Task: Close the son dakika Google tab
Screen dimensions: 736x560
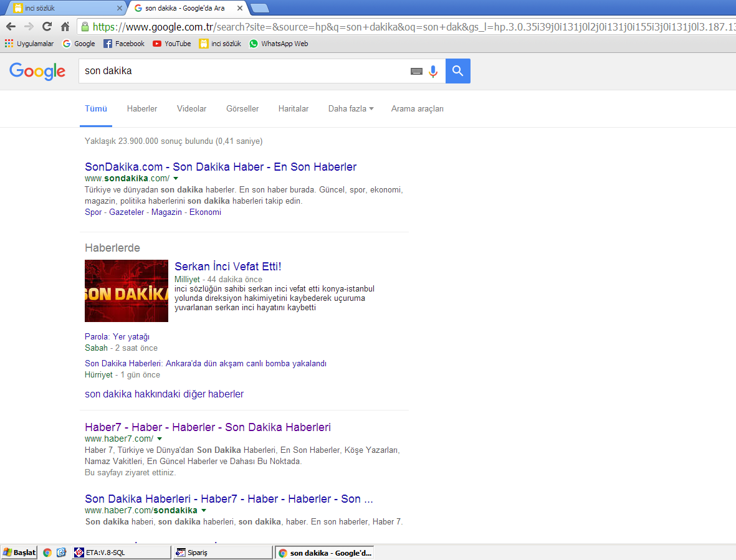Action: 240,8
